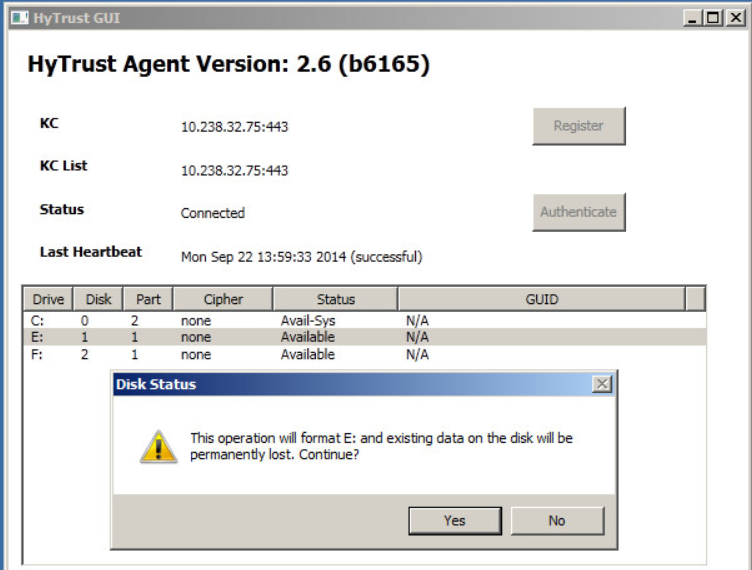This screenshot has height=570, width=752.
Task: Click the Avail-Sys status cell
Action: [x=308, y=320]
